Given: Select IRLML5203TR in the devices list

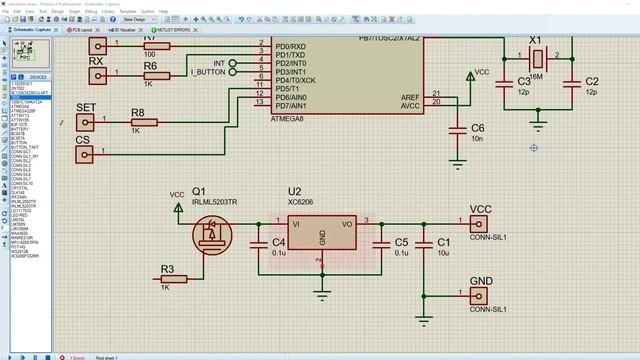Looking at the screenshot, I should 24,206.
